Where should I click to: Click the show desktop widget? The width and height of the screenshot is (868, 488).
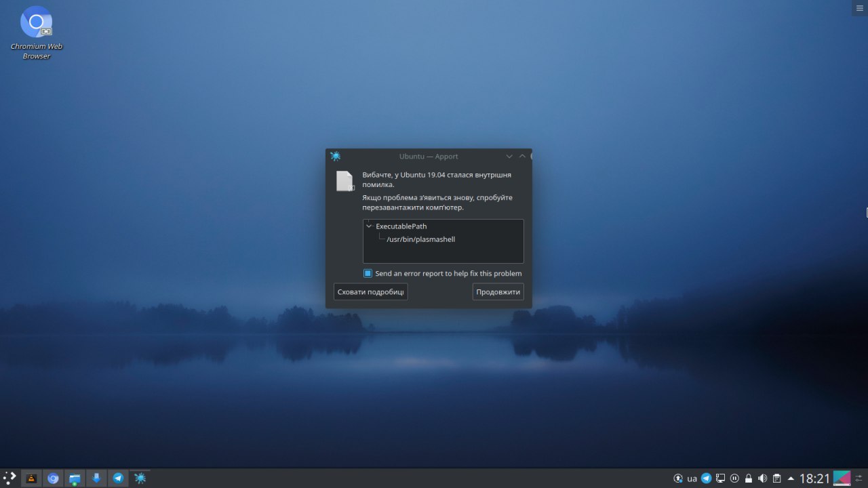842,479
